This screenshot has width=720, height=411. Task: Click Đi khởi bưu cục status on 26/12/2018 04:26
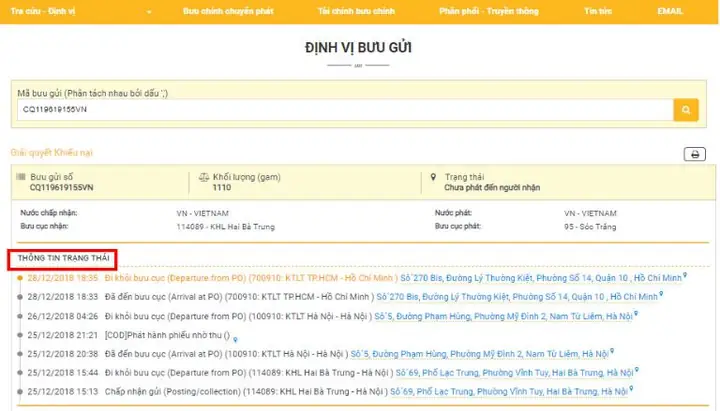(x=238, y=316)
